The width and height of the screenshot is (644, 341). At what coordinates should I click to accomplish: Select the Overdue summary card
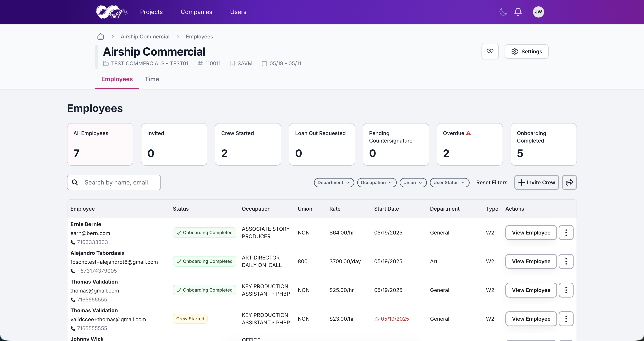[470, 144]
